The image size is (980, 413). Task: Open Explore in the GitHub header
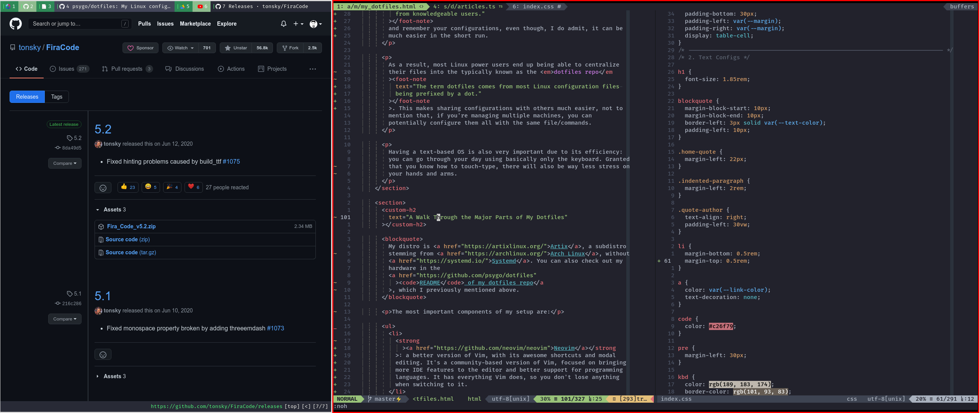coord(227,24)
